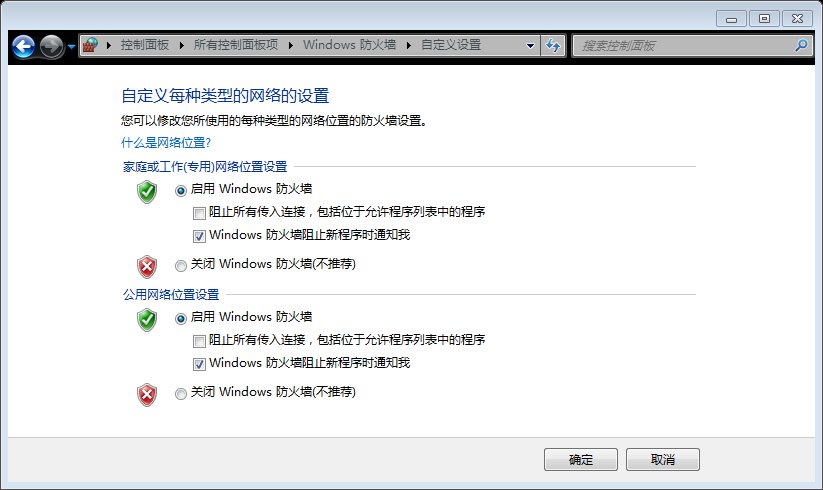This screenshot has width=823, height=490.
Task: Go back using the blue back arrow
Action: coord(24,46)
